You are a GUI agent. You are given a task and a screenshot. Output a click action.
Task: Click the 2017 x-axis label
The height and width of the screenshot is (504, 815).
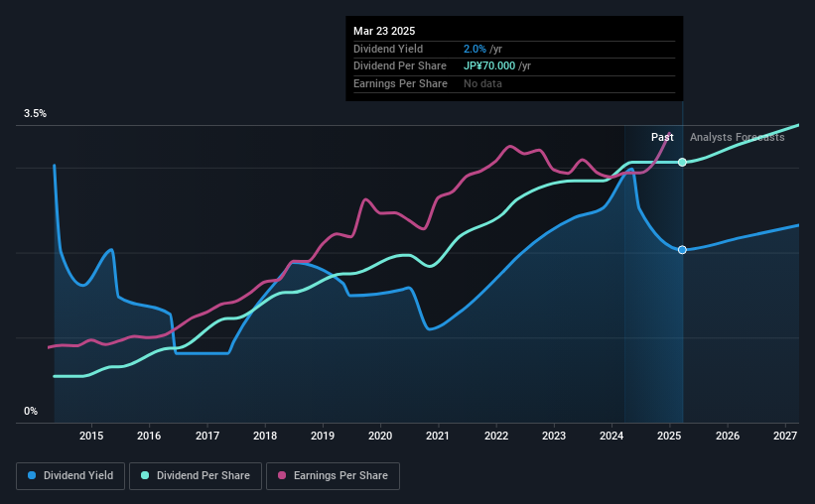point(207,436)
